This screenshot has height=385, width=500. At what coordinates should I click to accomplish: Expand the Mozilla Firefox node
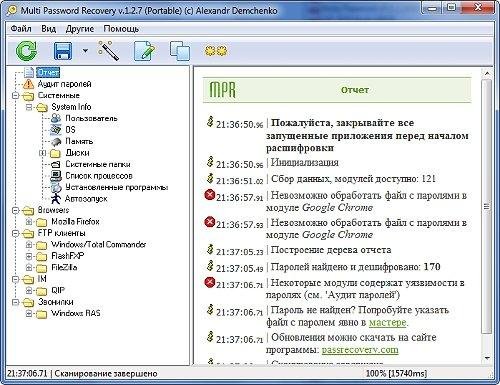(x=29, y=222)
